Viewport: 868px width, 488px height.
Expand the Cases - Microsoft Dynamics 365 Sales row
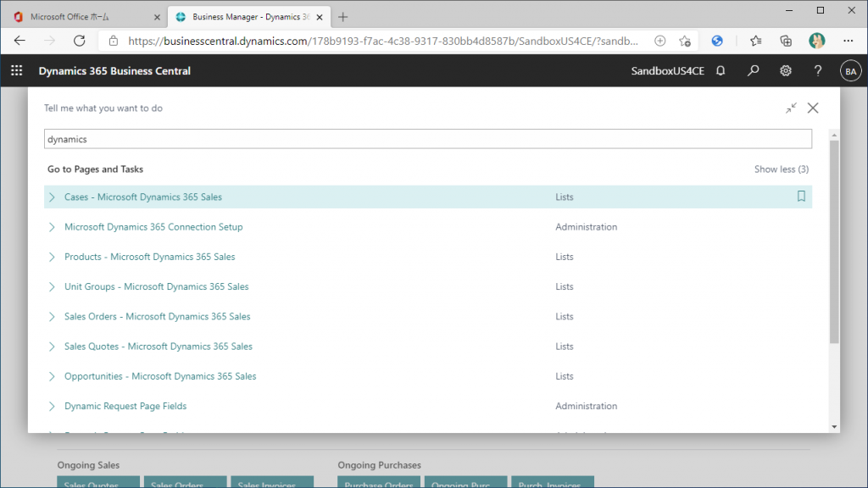point(52,197)
